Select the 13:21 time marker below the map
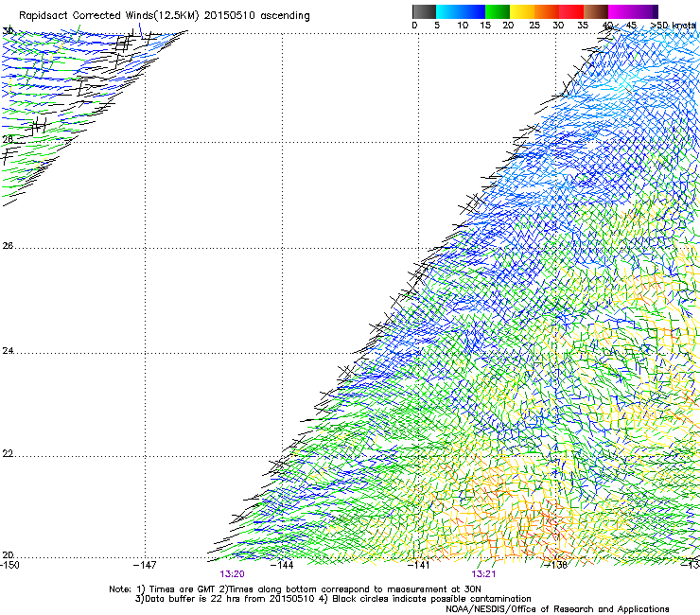 pyautogui.click(x=483, y=574)
